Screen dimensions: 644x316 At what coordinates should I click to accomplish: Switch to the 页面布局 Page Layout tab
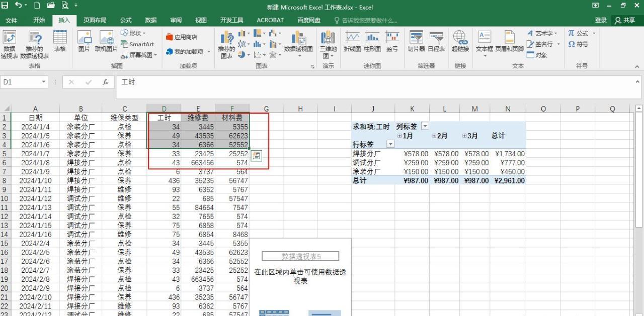coord(95,20)
